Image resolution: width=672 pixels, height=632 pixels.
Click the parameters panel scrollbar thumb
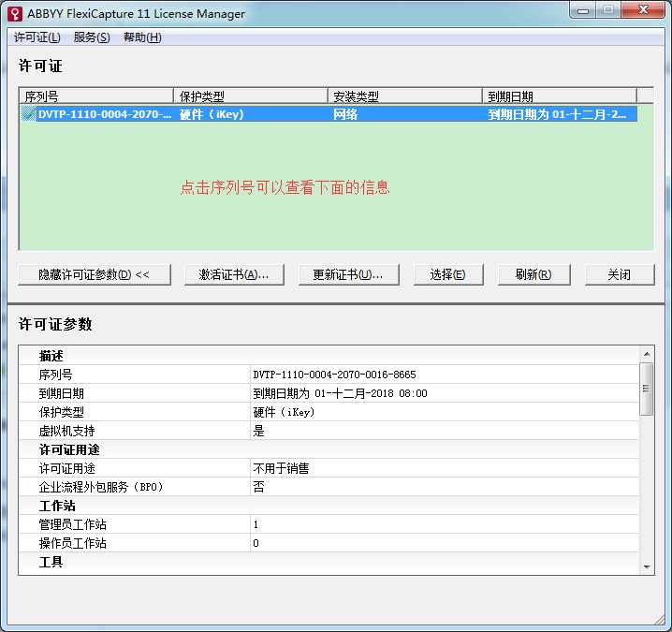tap(647, 389)
